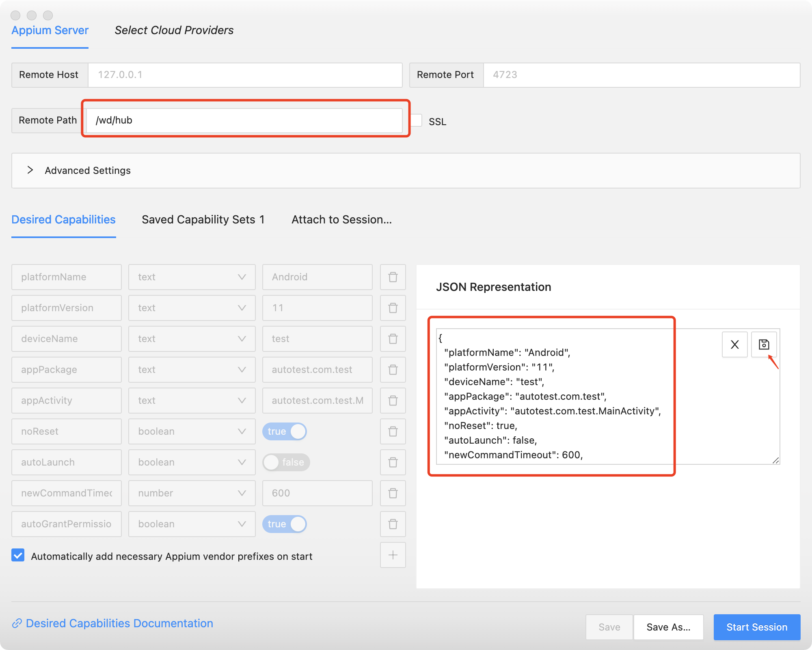The height and width of the screenshot is (650, 812).
Task: Delete the platformName capability row
Action: point(393,277)
